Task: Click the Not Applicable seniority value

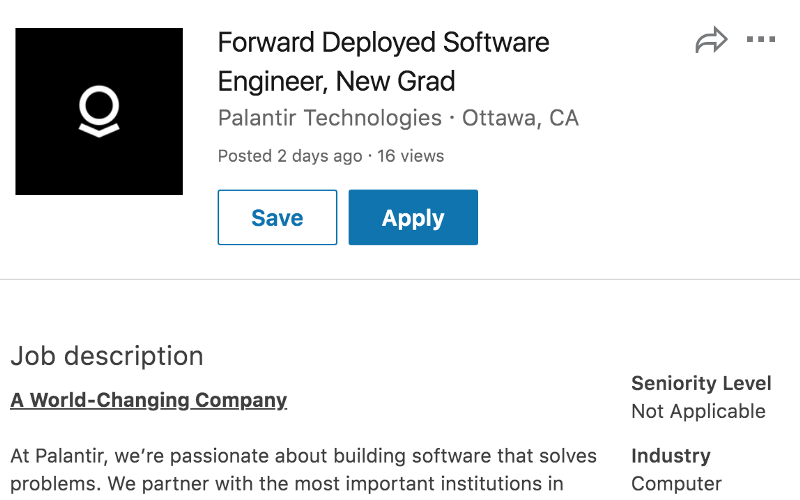Action: [698, 411]
